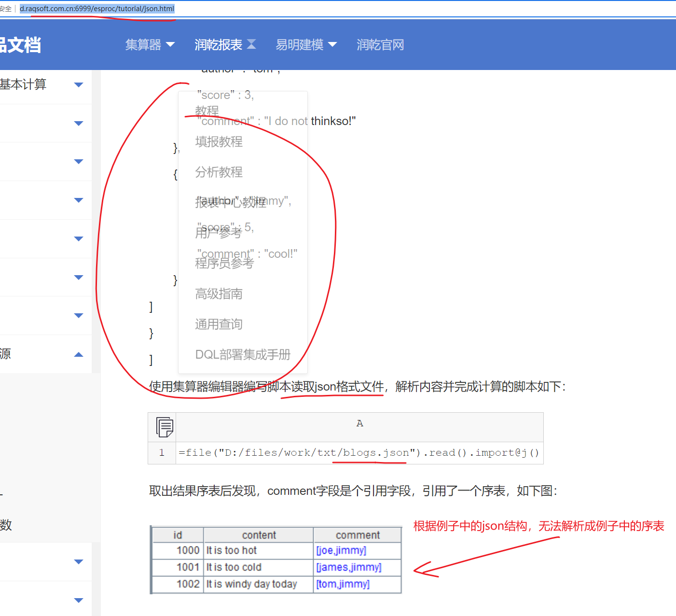Click the column A header of script table
The width and height of the screenshot is (676, 616).
coord(359,423)
